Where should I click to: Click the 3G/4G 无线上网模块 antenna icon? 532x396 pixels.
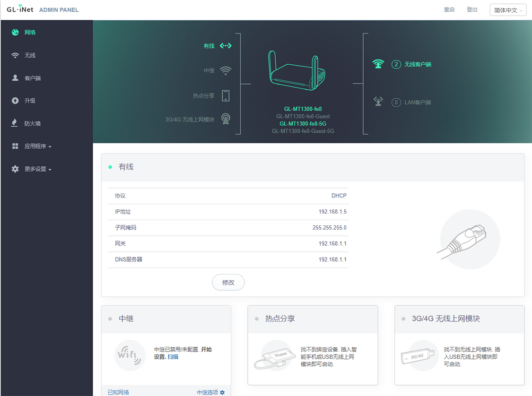pyautogui.click(x=226, y=119)
